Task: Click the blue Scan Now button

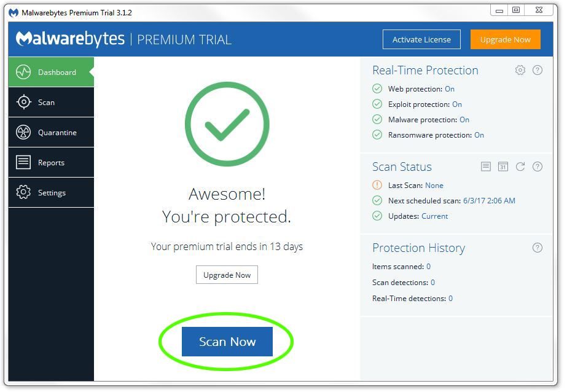Action: pos(227,342)
